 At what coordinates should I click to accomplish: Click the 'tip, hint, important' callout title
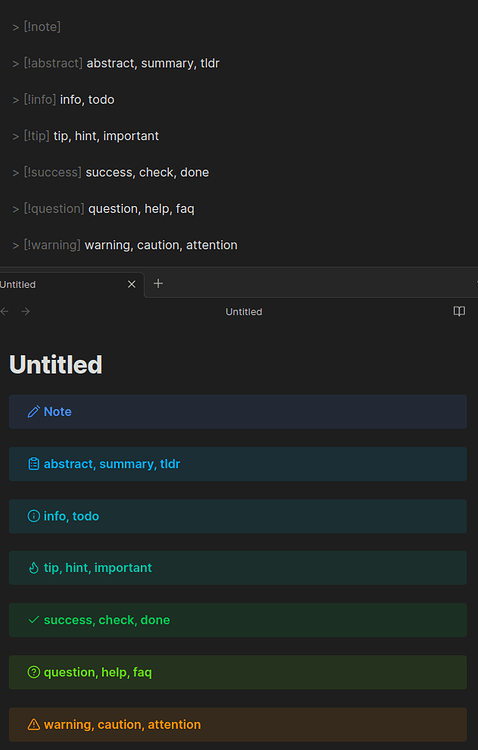point(98,568)
